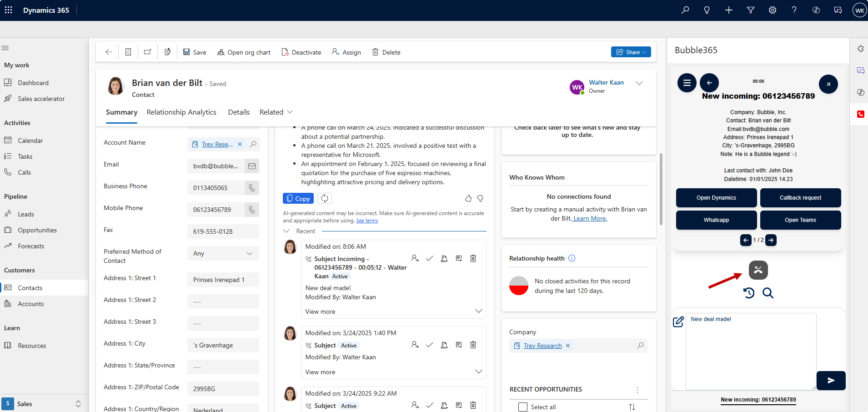Open the Trey Research company link
The image size is (868, 412).
[542, 346]
